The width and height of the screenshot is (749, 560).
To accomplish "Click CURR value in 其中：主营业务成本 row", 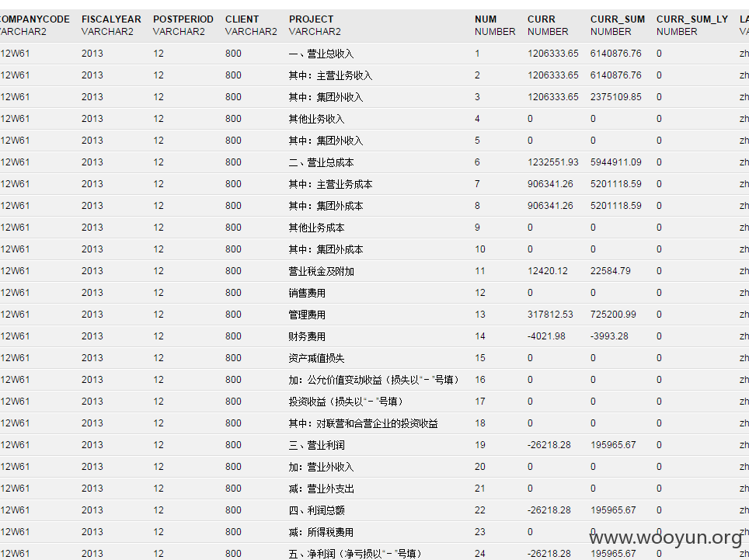I will [x=550, y=184].
